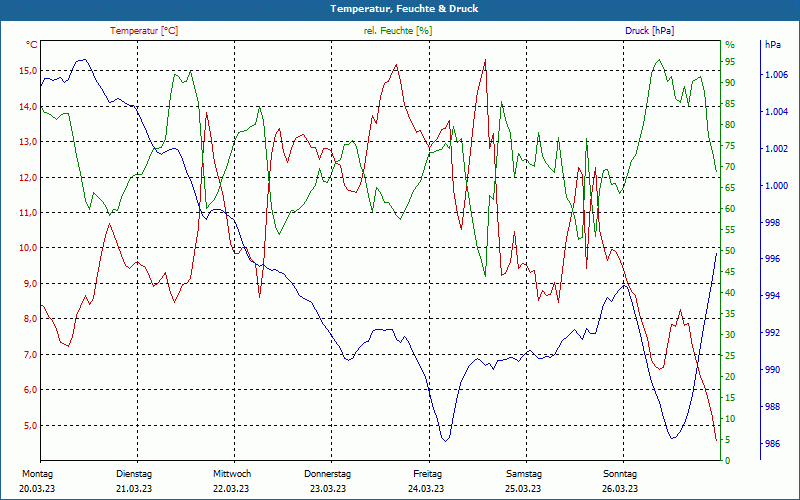Select the green 'rel. Feuchte [%]' legend label

tap(398, 31)
